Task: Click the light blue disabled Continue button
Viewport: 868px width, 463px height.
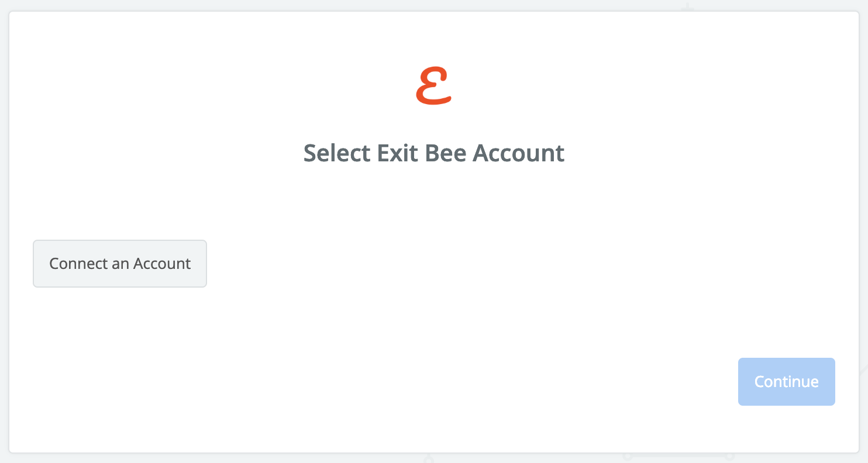Action: click(787, 382)
